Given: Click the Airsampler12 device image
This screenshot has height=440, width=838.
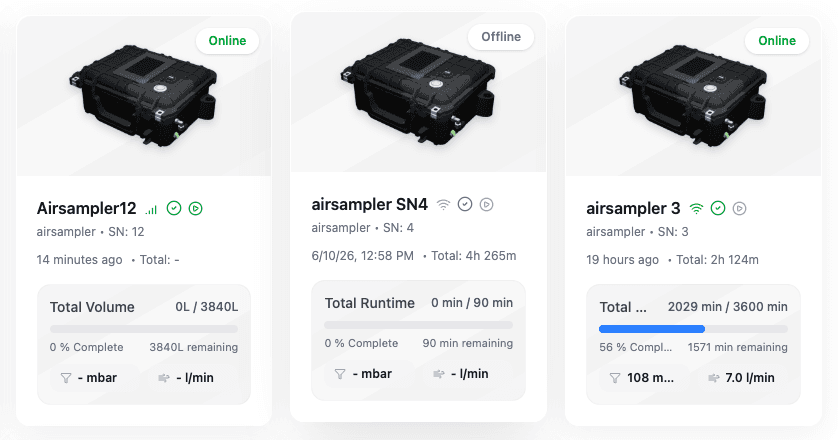Looking at the screenshot, I should [x=144, y=96].
